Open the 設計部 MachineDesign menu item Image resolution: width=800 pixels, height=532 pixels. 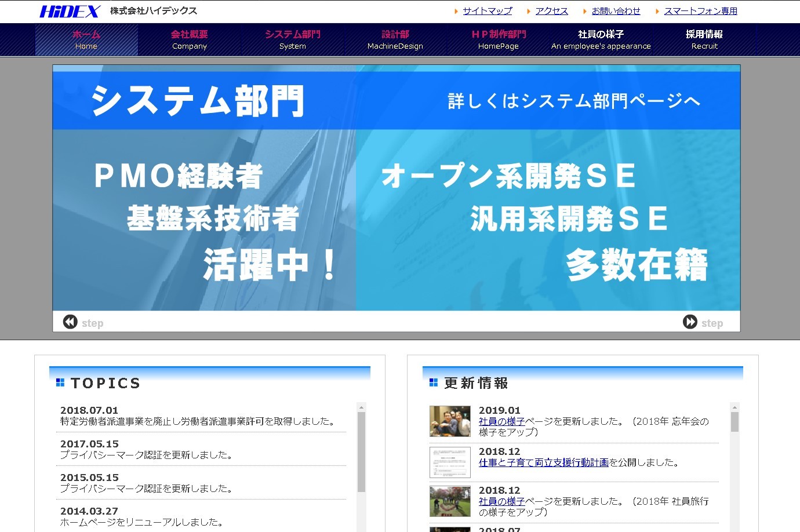395,39
